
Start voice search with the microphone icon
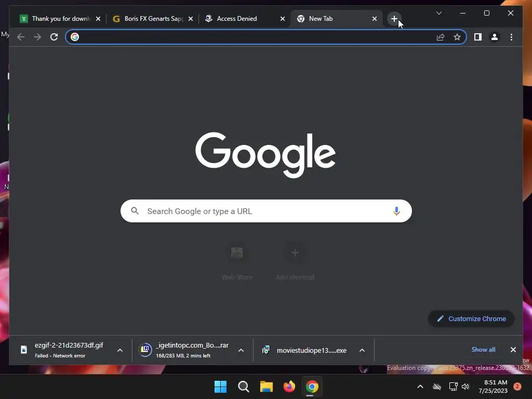396,211
